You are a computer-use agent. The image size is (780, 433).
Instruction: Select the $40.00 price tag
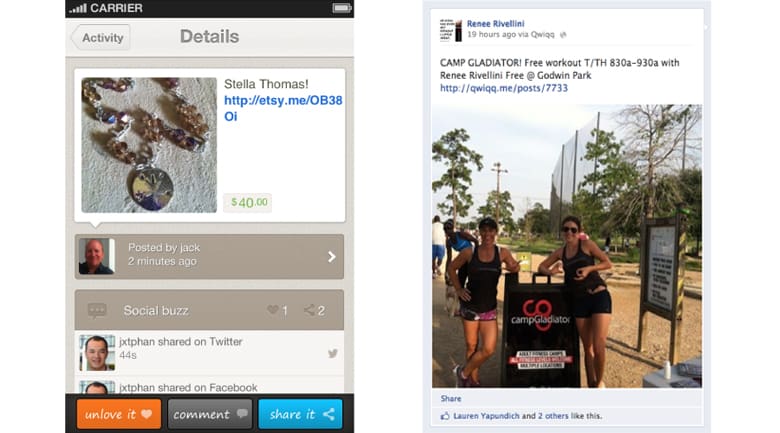coord(247,203)
